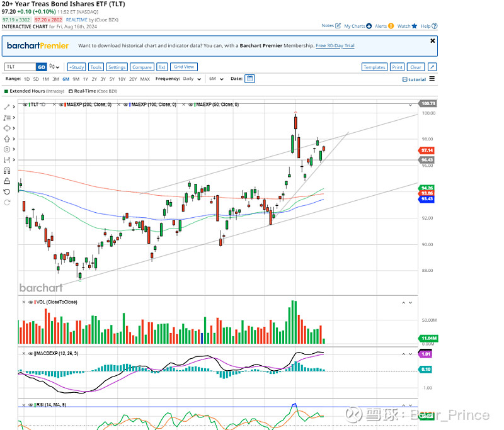Open the date picker calendar icon
Screen dimensions: 504x430
(x=249, y=79)
